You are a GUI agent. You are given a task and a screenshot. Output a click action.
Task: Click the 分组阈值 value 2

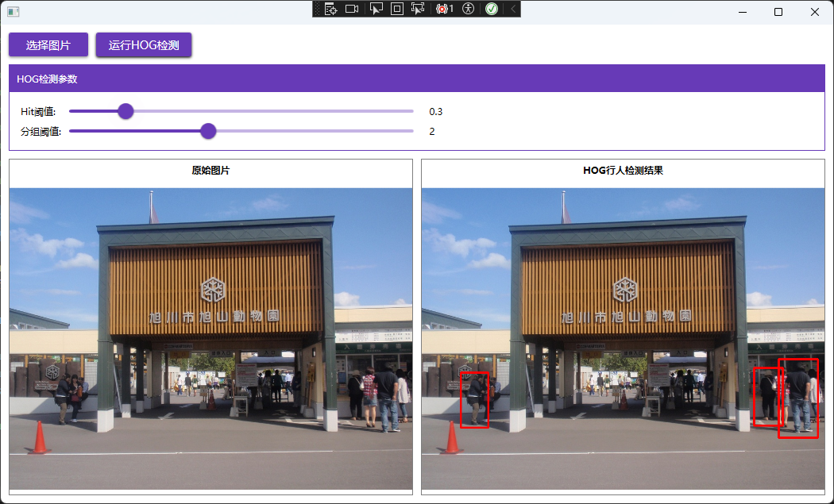432,131
